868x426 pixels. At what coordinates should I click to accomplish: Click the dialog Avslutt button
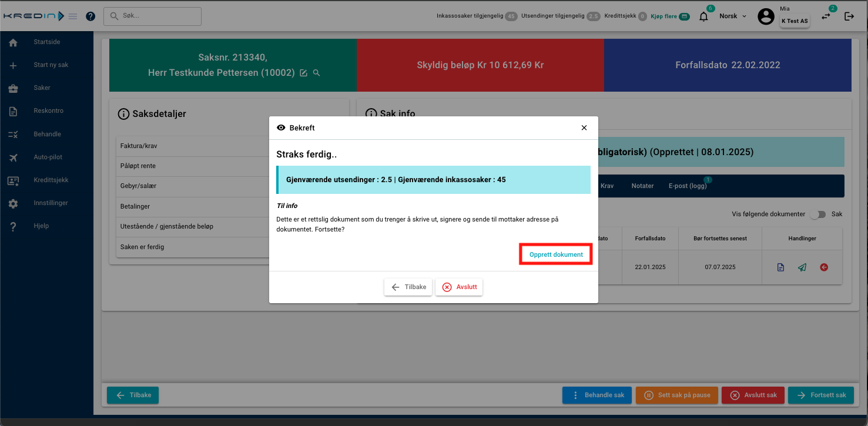pyautogui.click(x=459, y=287)
